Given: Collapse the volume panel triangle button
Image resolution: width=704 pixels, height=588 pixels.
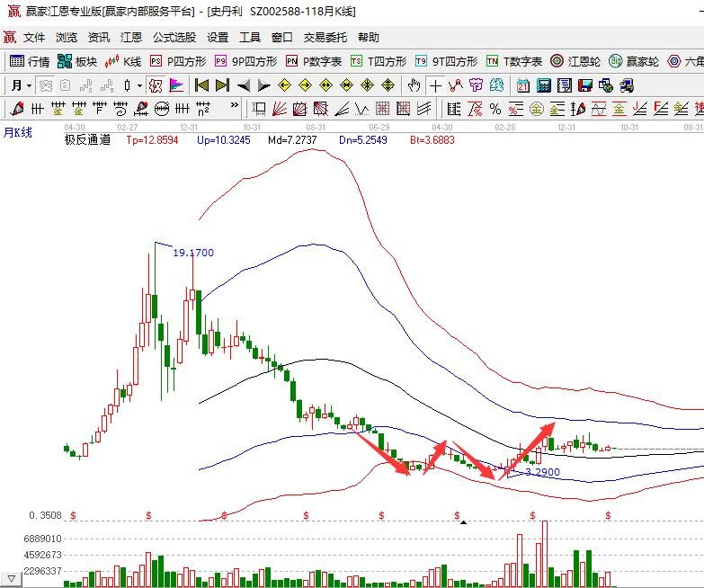Looking at the screenshot, I should point(11,579).
